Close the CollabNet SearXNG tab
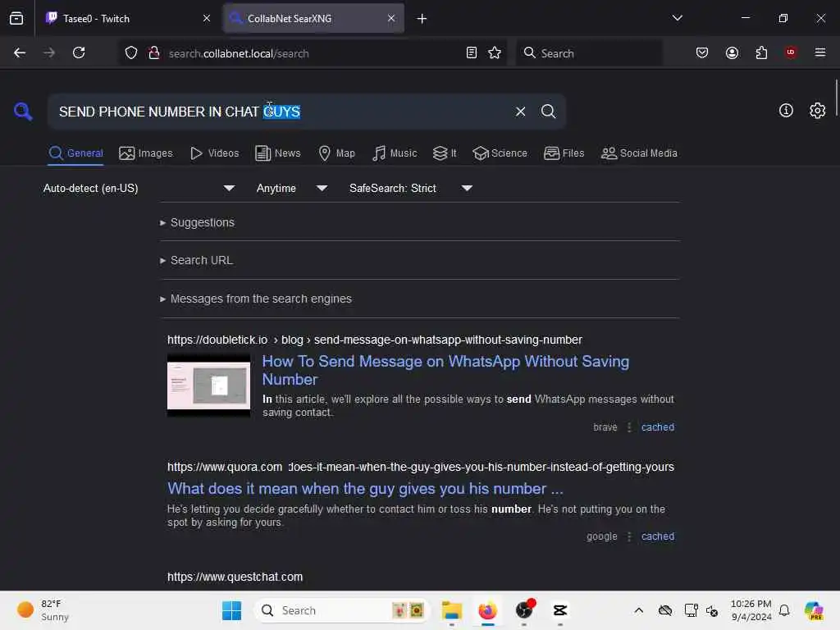Image resolution: width=840 pixels, height=630 pixels. [x=391, y=18]
